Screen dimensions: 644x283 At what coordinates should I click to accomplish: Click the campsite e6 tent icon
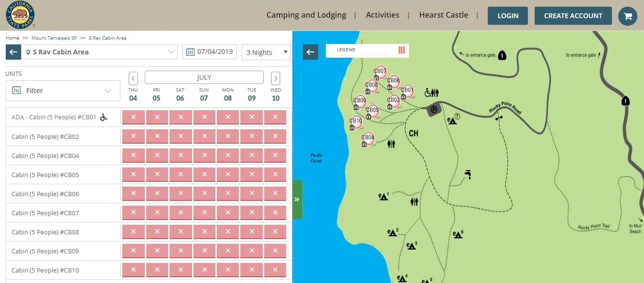click(458, 234)
